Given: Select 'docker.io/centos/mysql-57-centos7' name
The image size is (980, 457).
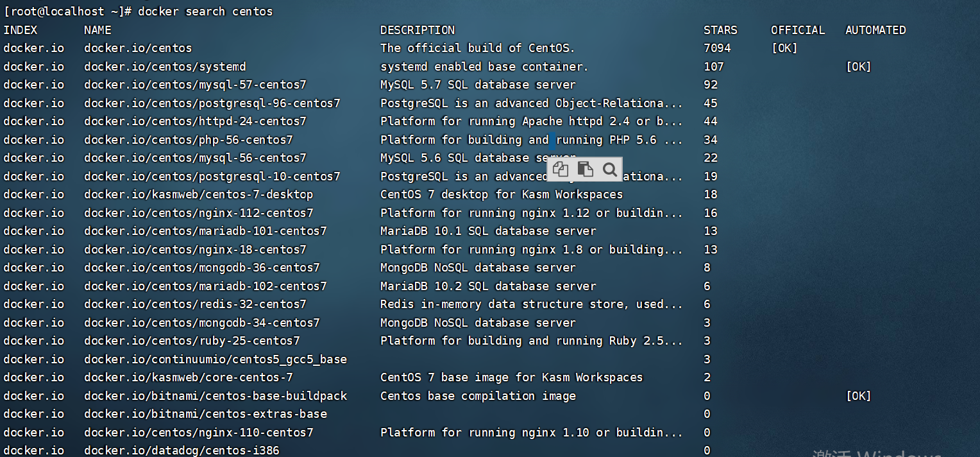Looking at the screenshot, I should point(195,85).
